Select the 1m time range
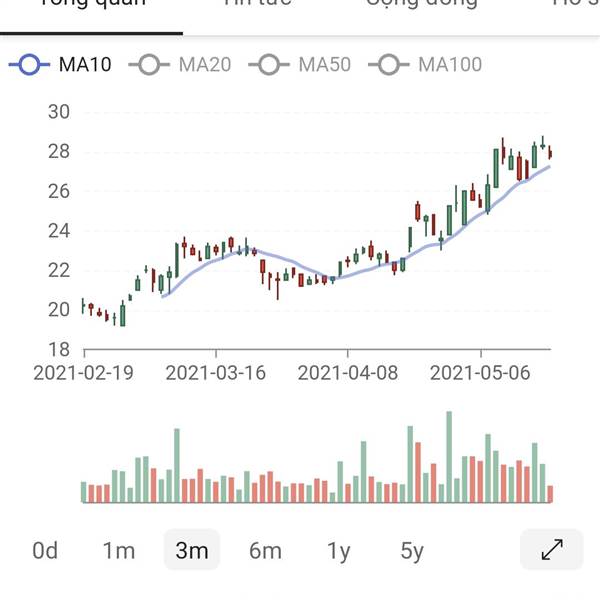 click(119, 551)
